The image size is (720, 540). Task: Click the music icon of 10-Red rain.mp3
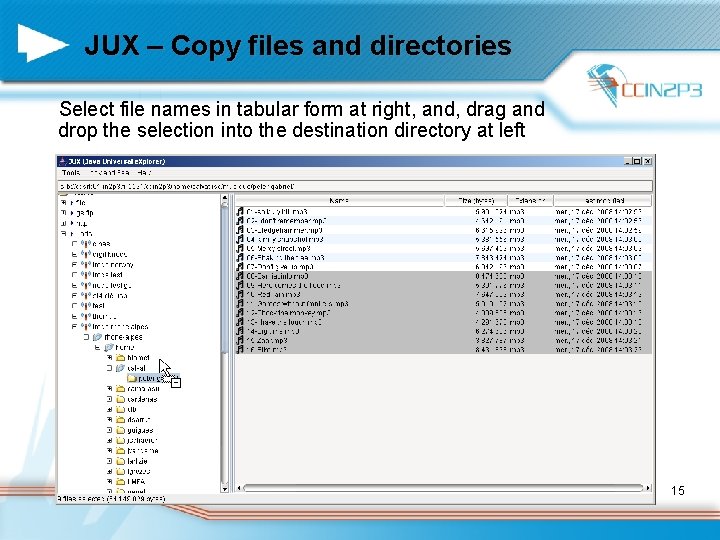click(x=240, y=294)
